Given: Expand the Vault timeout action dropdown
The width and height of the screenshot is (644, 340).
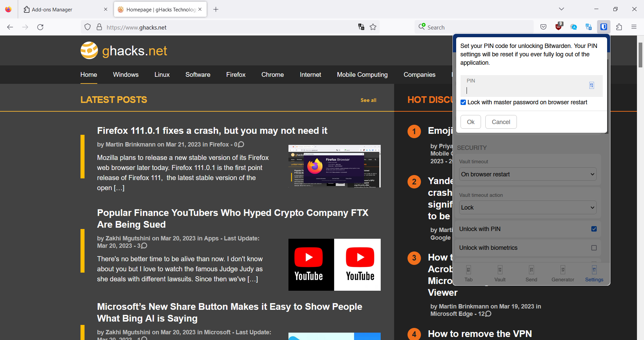Looking at the screenshot, I should (527, 208).
